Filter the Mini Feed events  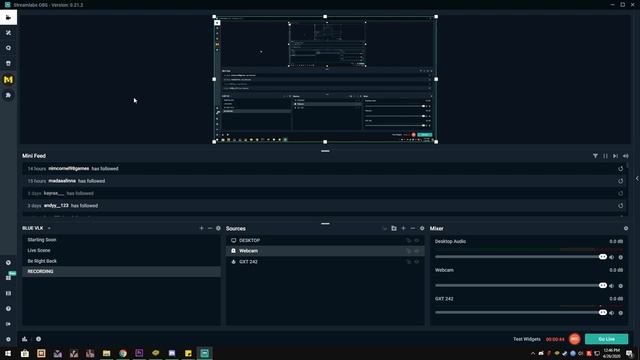tap(595, 156)
